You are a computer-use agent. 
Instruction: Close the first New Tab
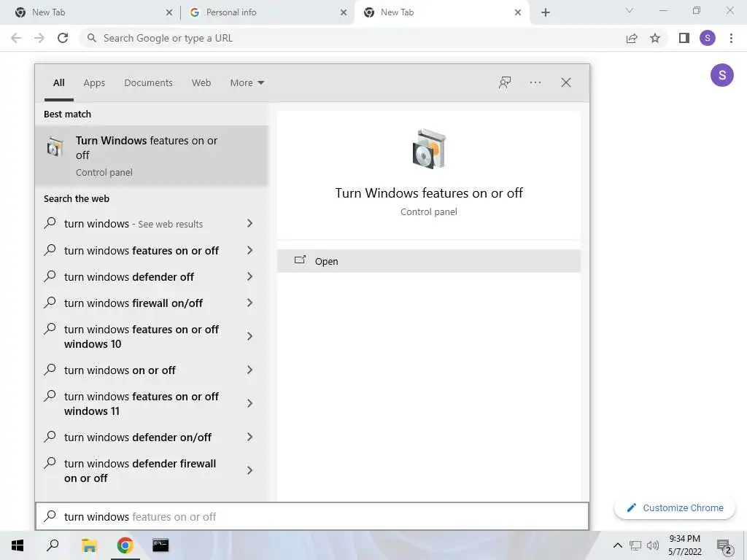[169, 12]
